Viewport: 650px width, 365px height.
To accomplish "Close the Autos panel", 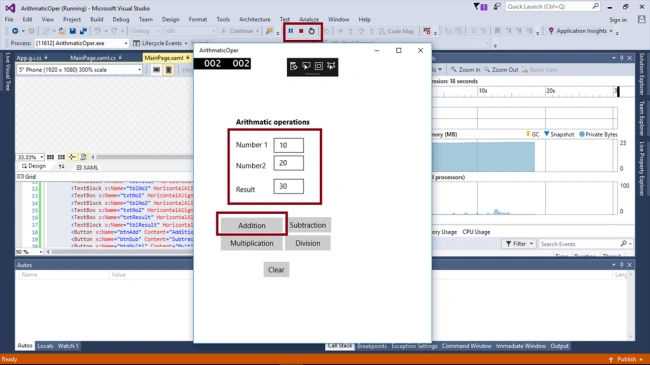I will click(x=630, y=265).
